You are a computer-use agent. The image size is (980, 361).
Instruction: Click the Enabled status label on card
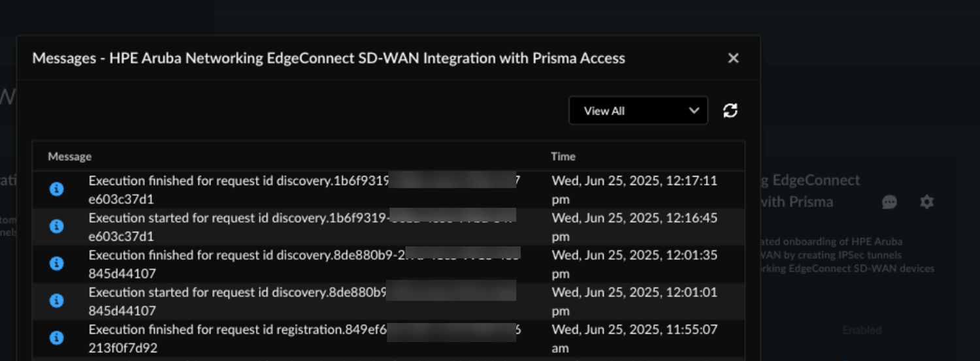862,330
